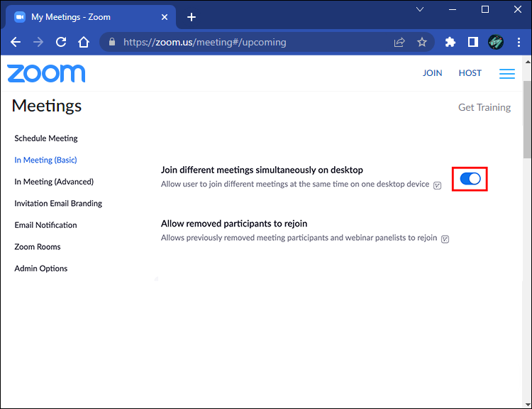Minimize the browser window
This screenshot has width=532, height=409.
click(453, 9)
